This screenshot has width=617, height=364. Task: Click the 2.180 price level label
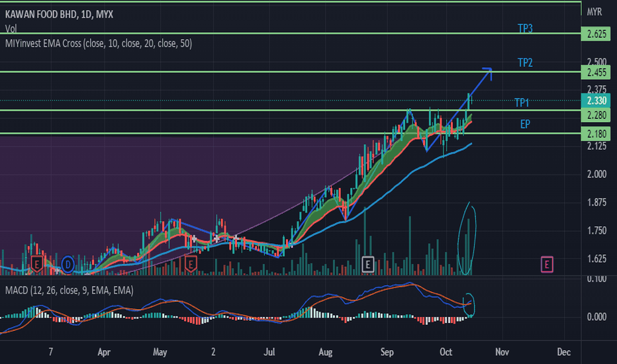(596, 134)
